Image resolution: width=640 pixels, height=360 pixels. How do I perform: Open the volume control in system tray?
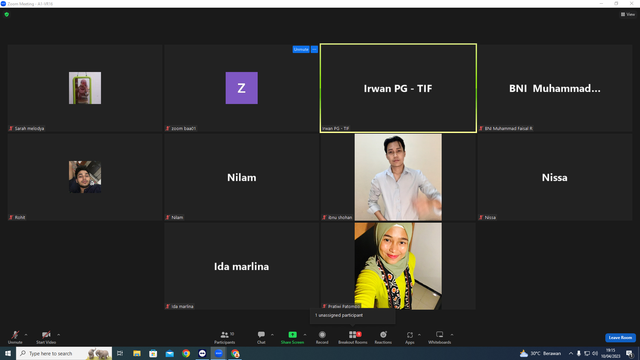pos(595,353)
